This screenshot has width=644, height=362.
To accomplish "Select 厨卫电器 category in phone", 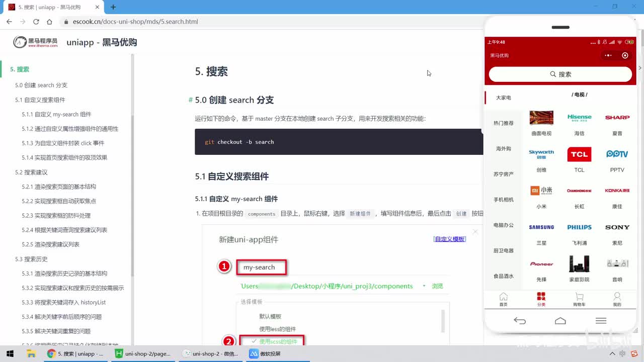I will [x=503, y=250].
